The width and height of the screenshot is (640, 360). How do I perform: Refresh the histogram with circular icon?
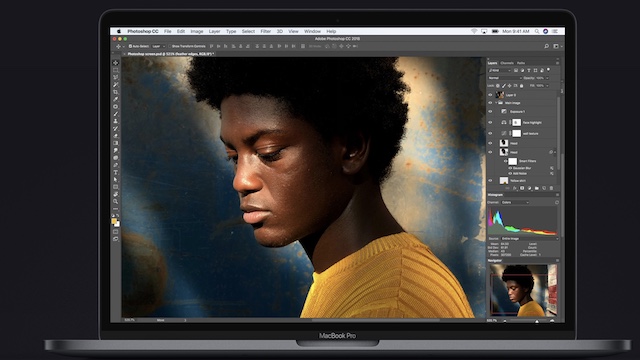(557, 202)
